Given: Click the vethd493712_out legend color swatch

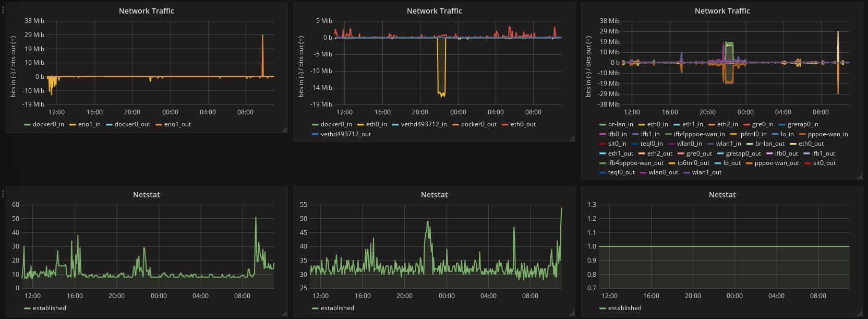Looking at the screenshot, I should click(315, 134).
